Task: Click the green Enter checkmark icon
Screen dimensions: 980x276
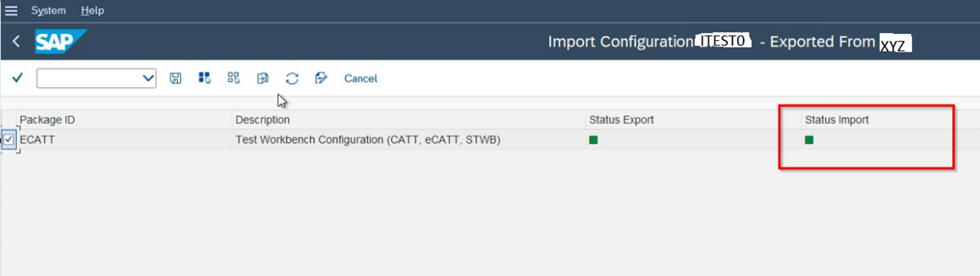Action: 18,78
